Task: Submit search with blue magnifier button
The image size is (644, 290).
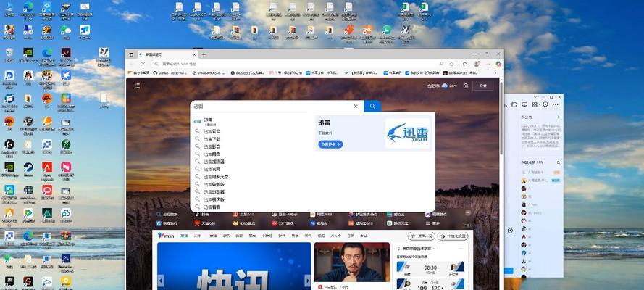Action: coord(372,106)
